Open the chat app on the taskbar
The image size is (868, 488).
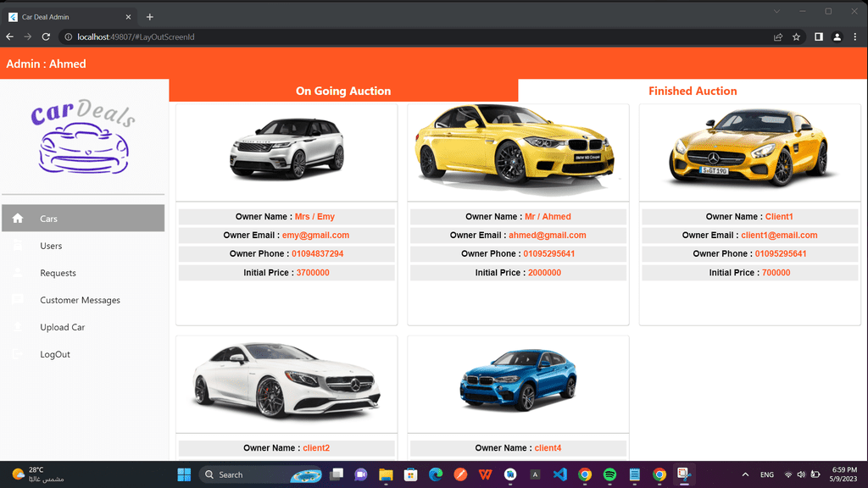click(361, 474)
